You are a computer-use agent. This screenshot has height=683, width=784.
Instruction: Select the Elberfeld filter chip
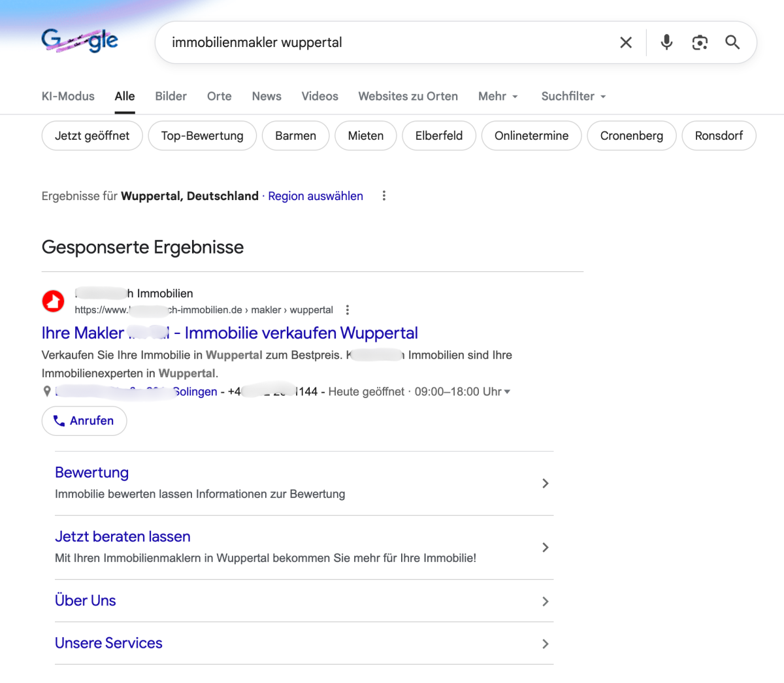coord(439,136)
